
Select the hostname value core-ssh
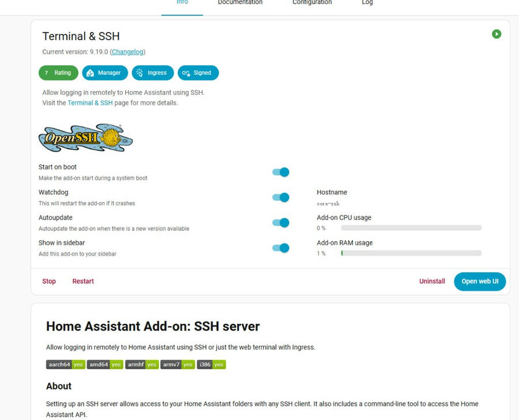[328, 204]
